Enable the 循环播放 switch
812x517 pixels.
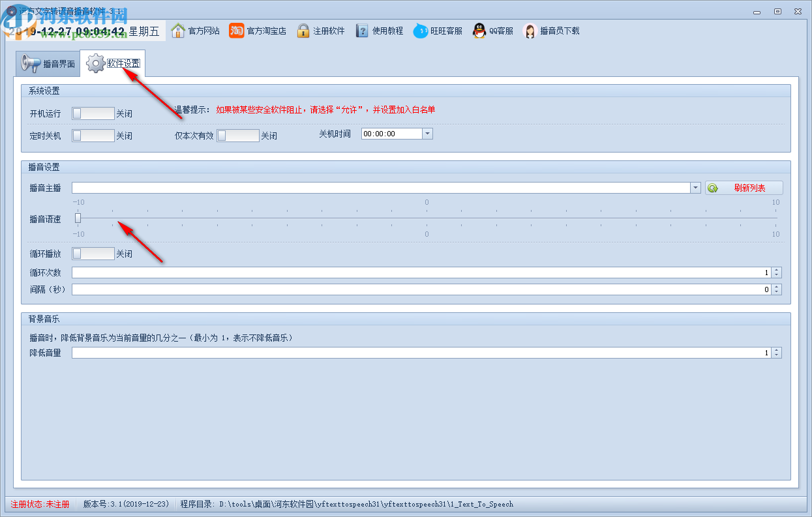click(x=93, y=254)
